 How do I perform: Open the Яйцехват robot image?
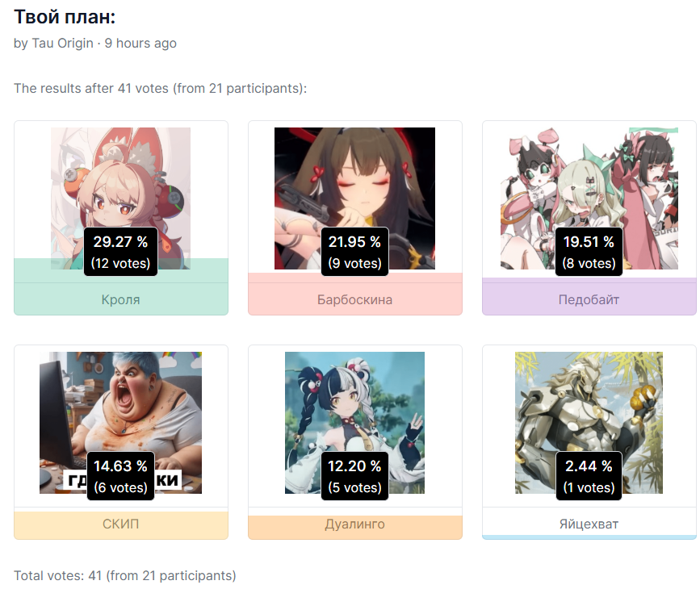(589, 423)
